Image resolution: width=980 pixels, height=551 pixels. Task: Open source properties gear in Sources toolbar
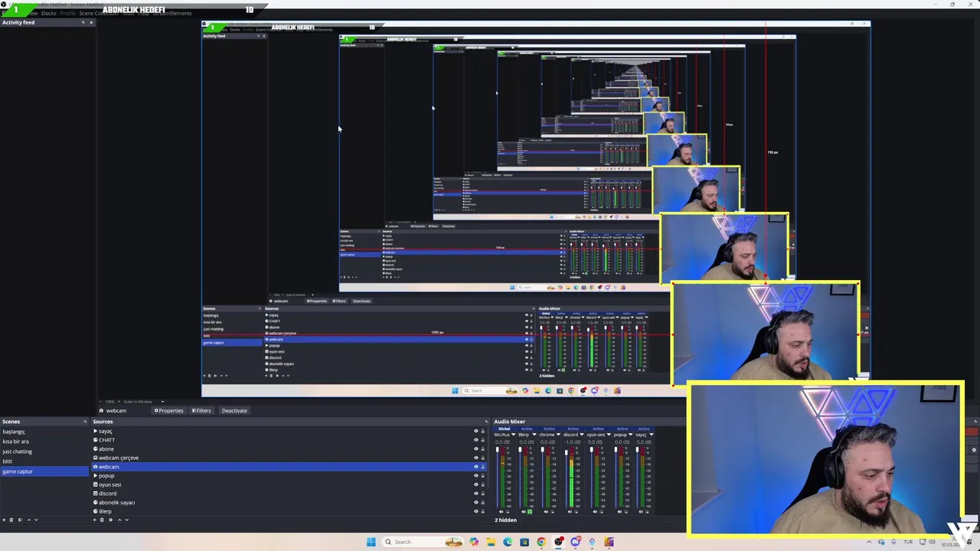click(110, 520)
